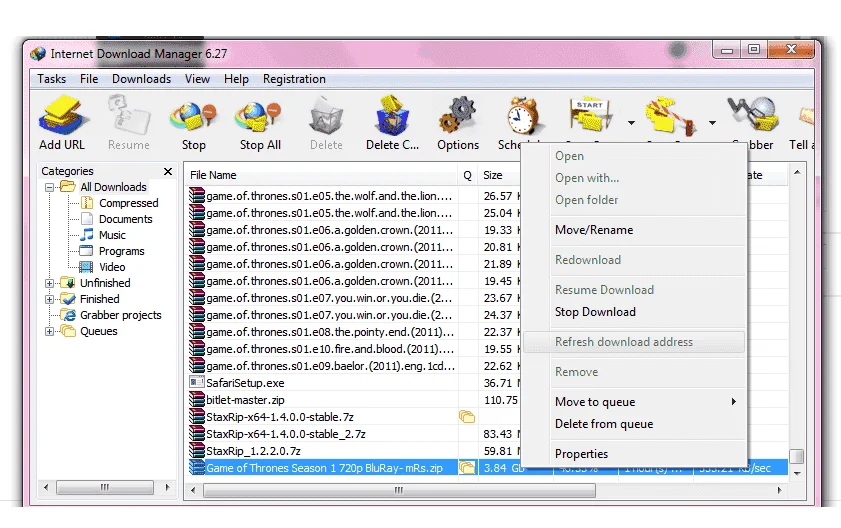Click the Grabber toolbar icon
The width and height of the screenshot is (841, 528).
(x=754, y=114)
